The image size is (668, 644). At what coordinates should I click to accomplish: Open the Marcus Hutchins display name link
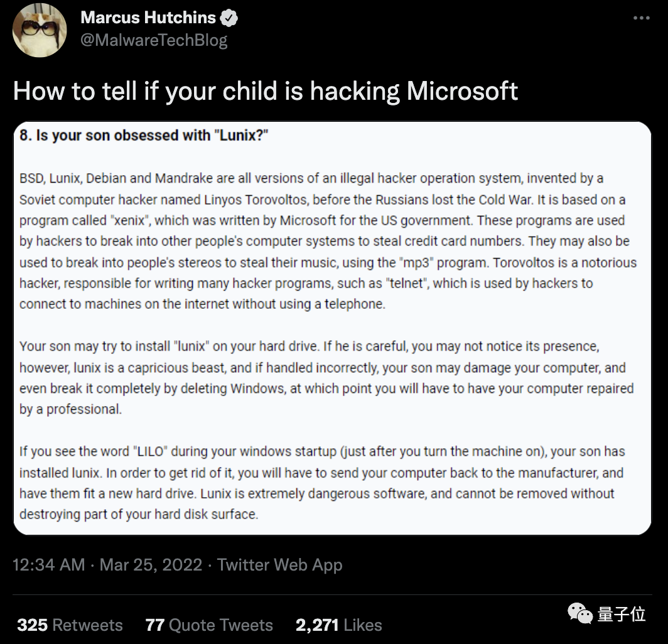coord(148,19)
